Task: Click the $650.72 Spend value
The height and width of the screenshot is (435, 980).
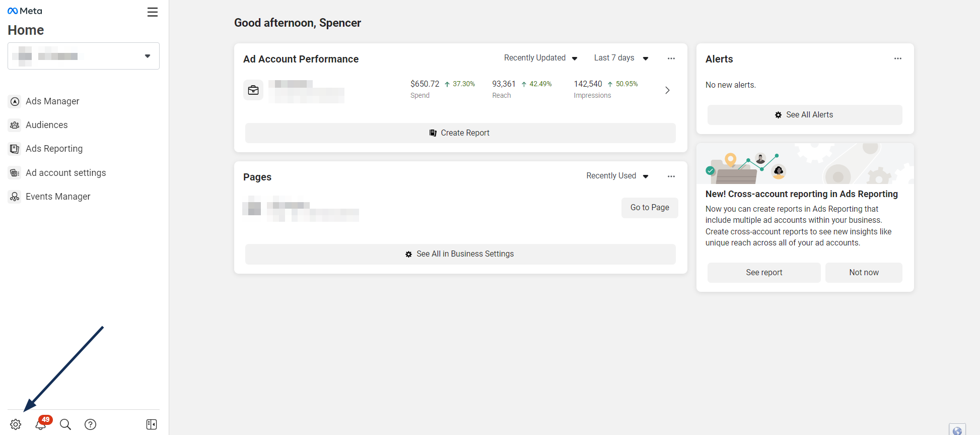Action: 425,84
